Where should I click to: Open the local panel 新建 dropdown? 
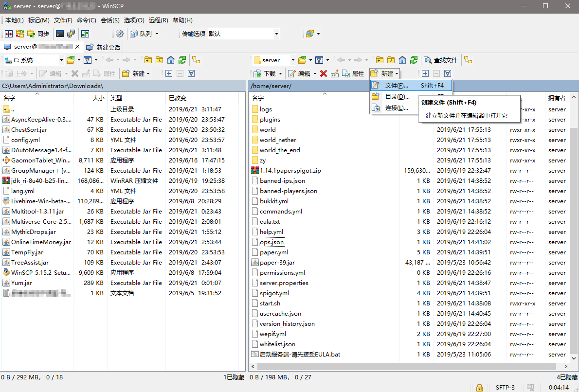(136, 73)
